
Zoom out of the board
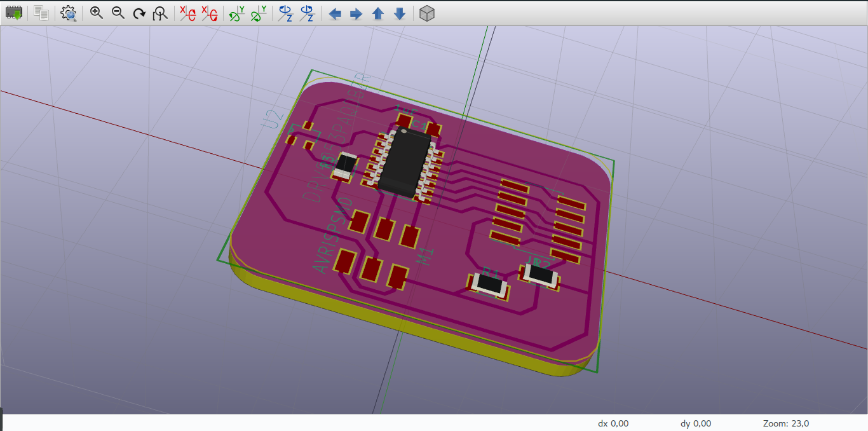click(118, 13)
